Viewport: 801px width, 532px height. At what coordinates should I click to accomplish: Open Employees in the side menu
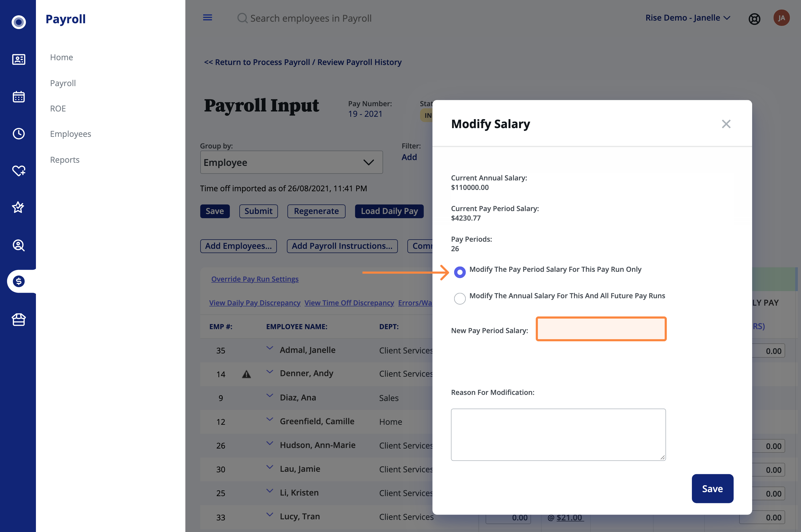[71, 134]
